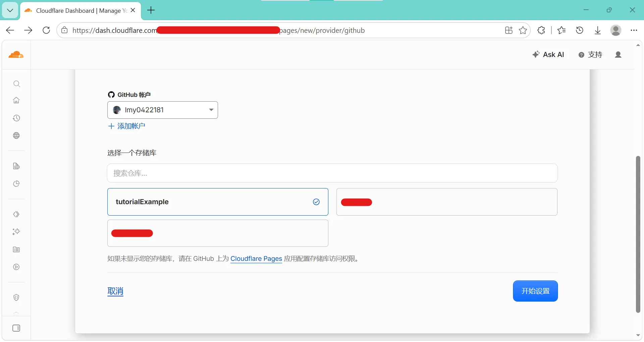The image size is (644, 342).
Task: Expand the tab actions chevron menu
Action: coord(10,10)
